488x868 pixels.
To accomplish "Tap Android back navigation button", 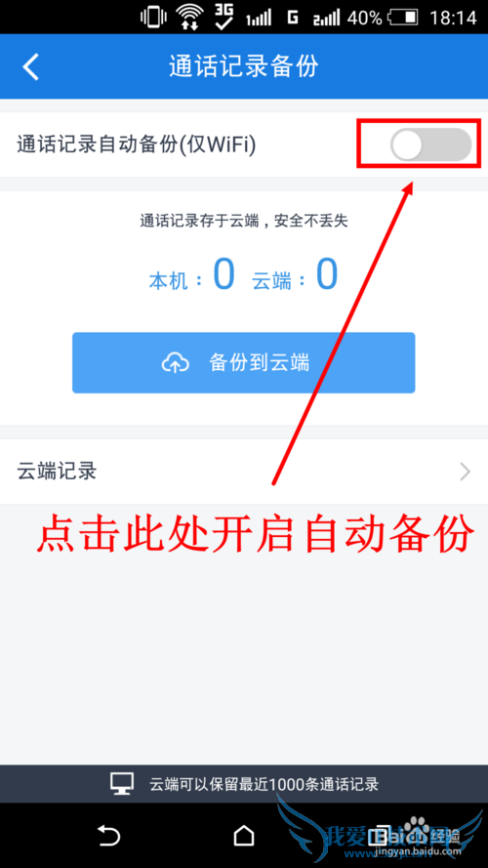I will [108, 835].
